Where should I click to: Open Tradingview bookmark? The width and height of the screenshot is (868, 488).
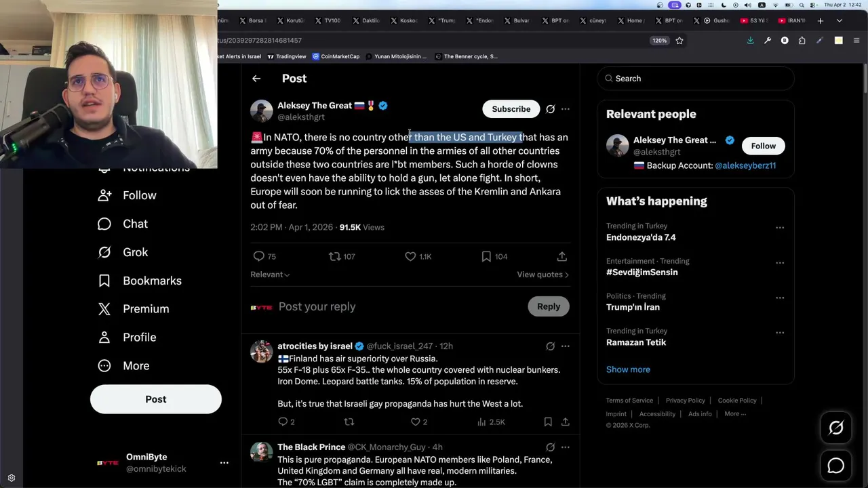287,57
